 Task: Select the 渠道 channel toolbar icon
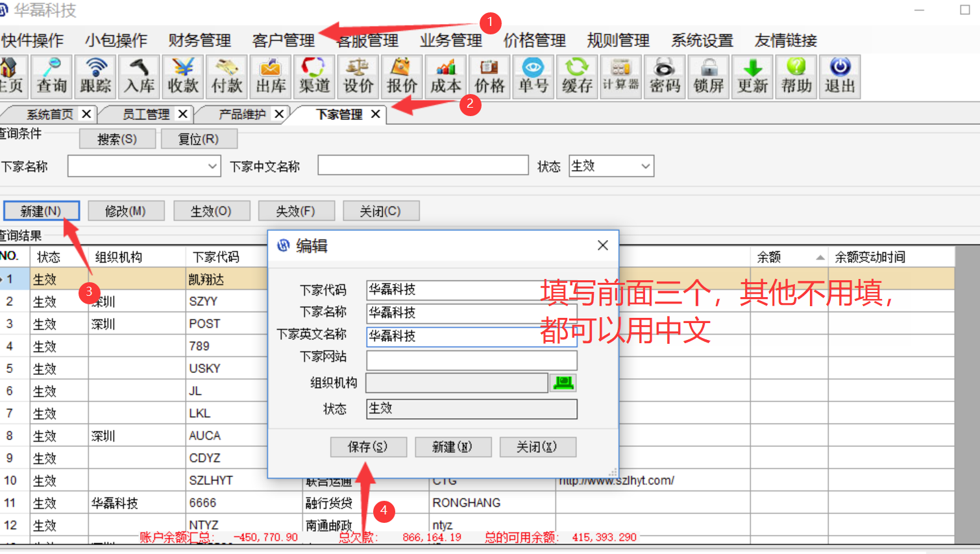tap(314, 77)
